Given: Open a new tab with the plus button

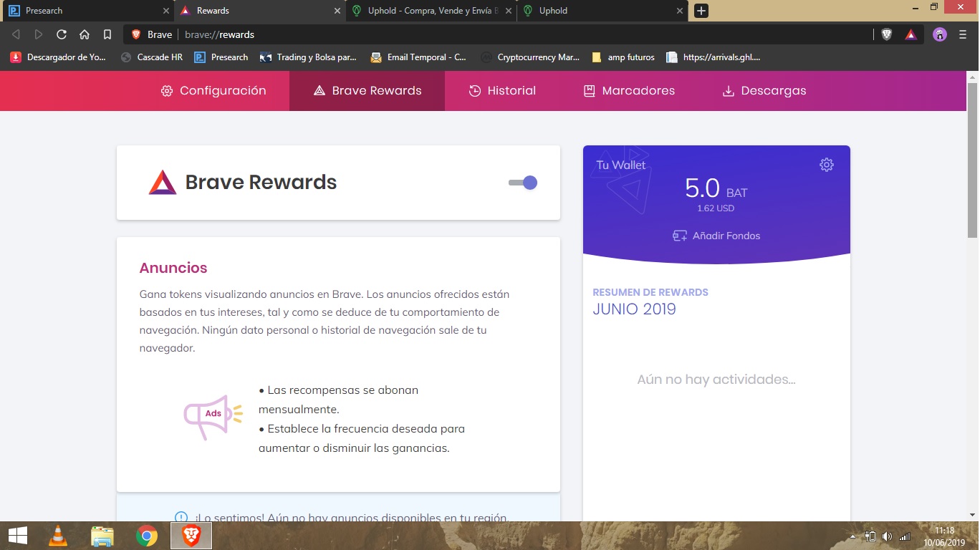Looking at the screenshot, I should click(701, 11).
